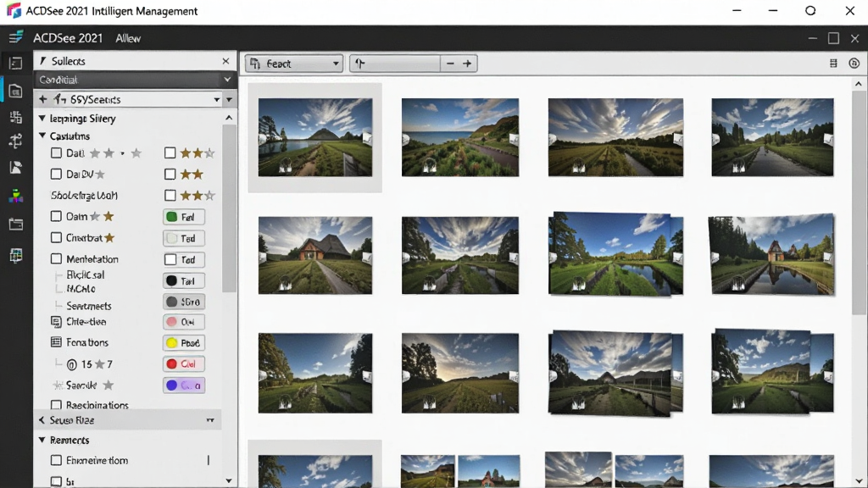Viewport: 868px width, 488px height.
Task: Click the circled icon next to 15
Action: 71,364
